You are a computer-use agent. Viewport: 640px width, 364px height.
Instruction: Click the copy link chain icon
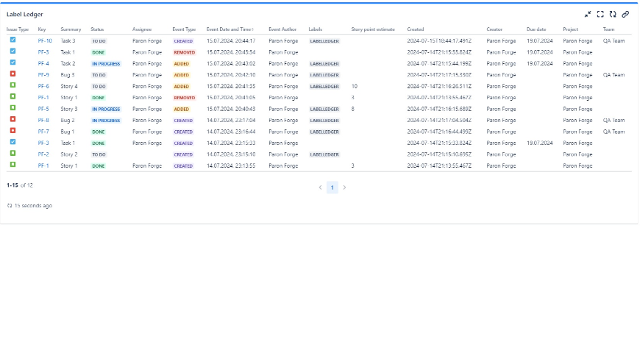625,14
